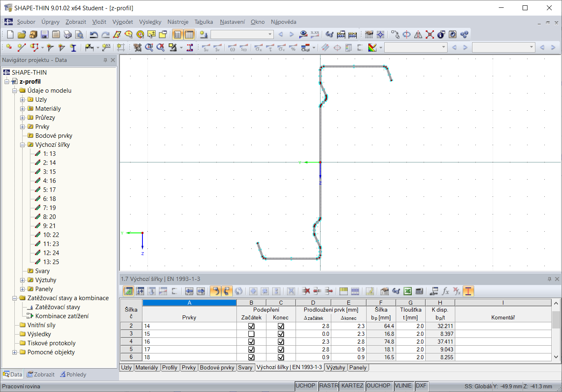
Task: Expand the Uzly tree node
Action: [23, 100]
